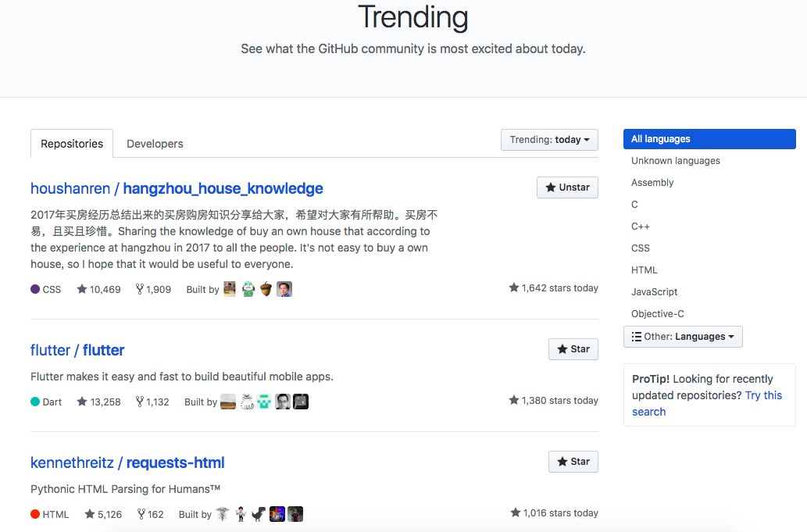Click green pixel avatar in flutter row
The image size is (807, 532).
[265, 402]
